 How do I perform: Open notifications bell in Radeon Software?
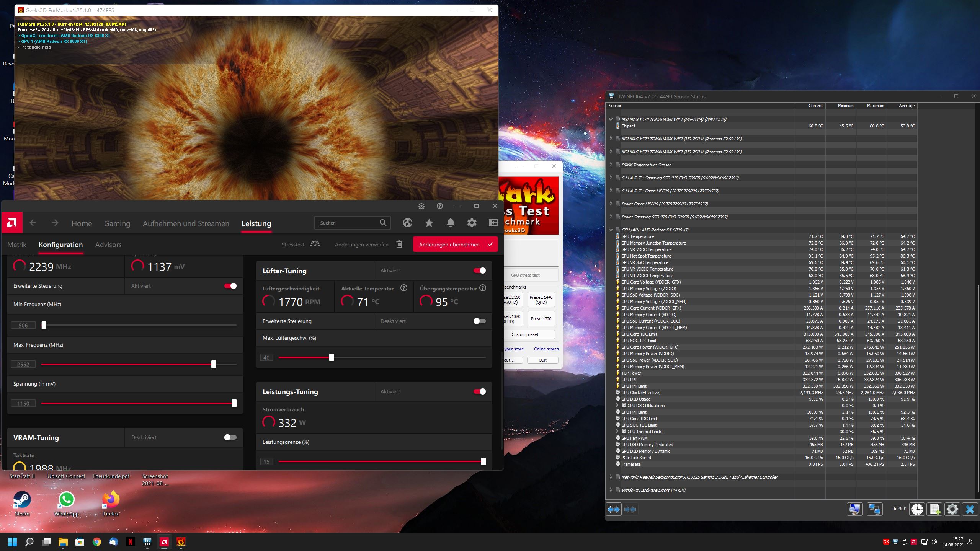point(450,223)
